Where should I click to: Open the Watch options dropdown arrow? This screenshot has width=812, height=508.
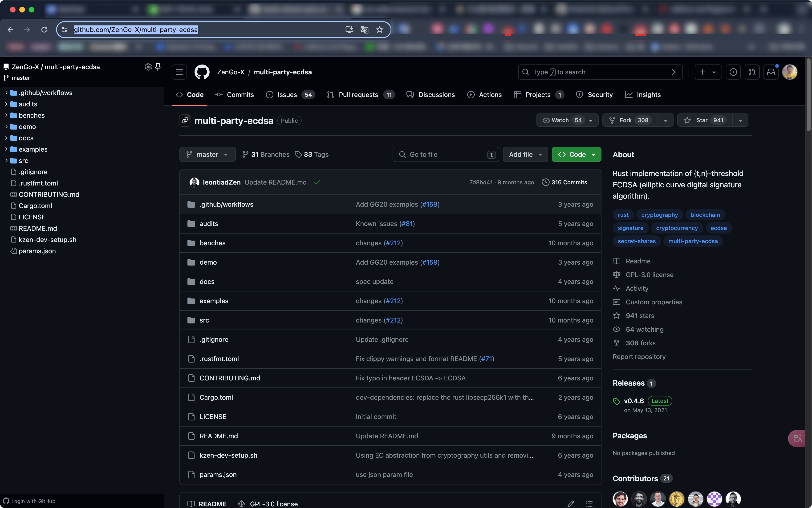591,120
